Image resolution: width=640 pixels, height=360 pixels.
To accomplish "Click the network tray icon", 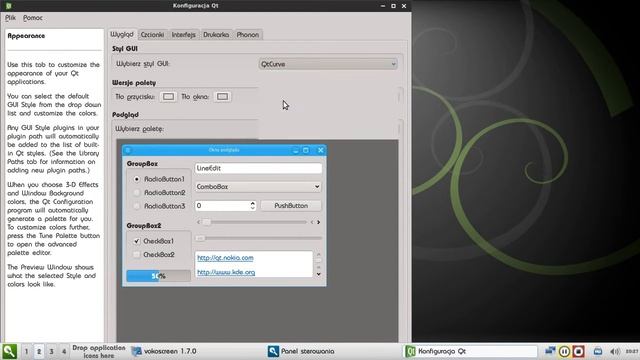I will [550, 351].
